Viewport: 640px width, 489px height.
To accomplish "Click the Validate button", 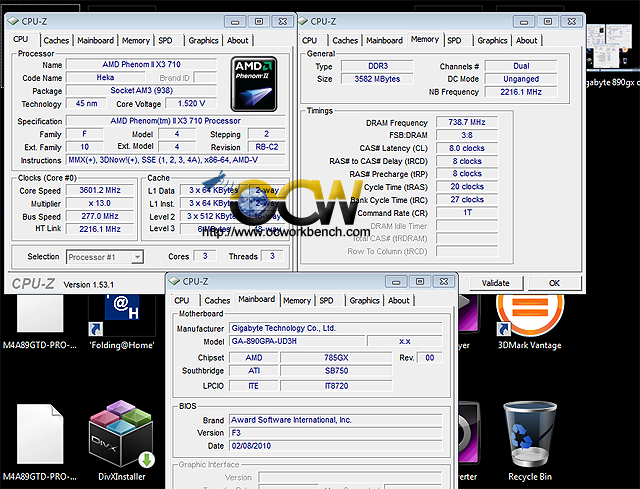I will [496, 283].
